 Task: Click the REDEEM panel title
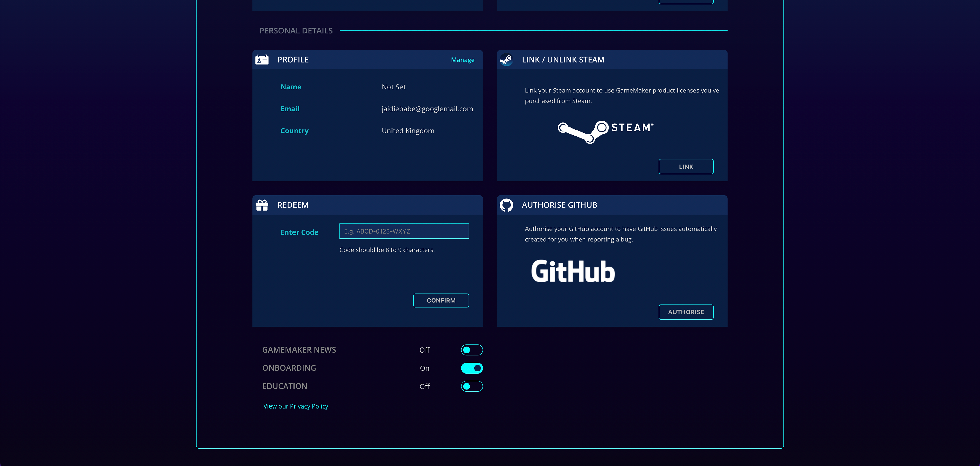point(293,205)
